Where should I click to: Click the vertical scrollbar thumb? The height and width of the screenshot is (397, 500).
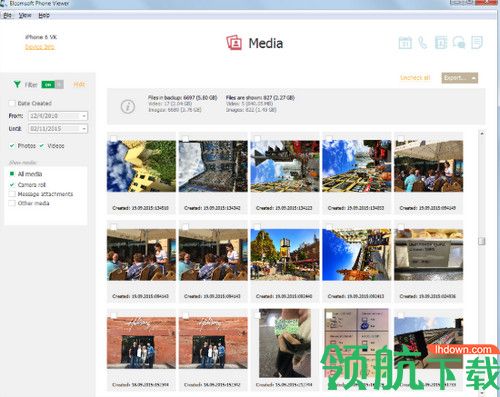click(482, 241)
